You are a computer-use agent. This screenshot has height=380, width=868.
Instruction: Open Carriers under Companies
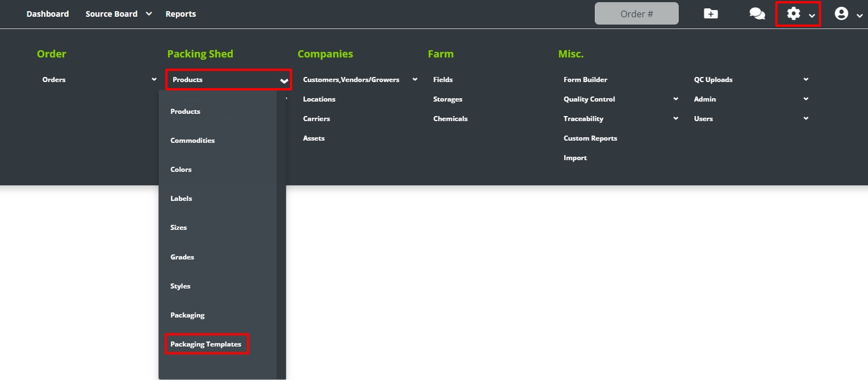pyautogui.click(x=316, y=119)
